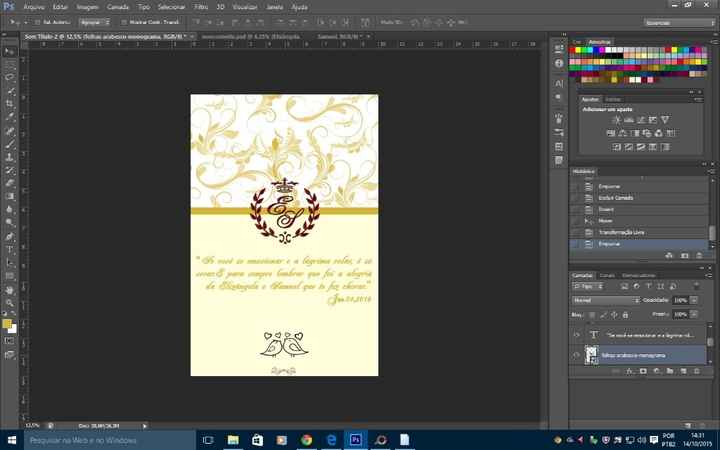Create a new layer in Layers panel

[684, 371]
